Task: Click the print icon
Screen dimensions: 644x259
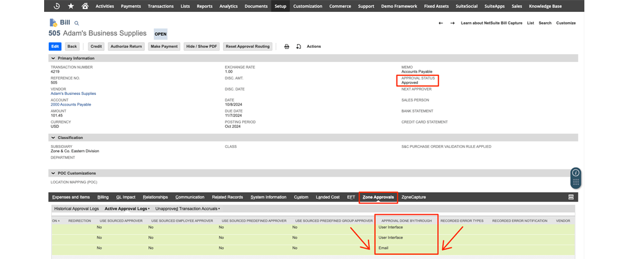Action: point(287,47)
